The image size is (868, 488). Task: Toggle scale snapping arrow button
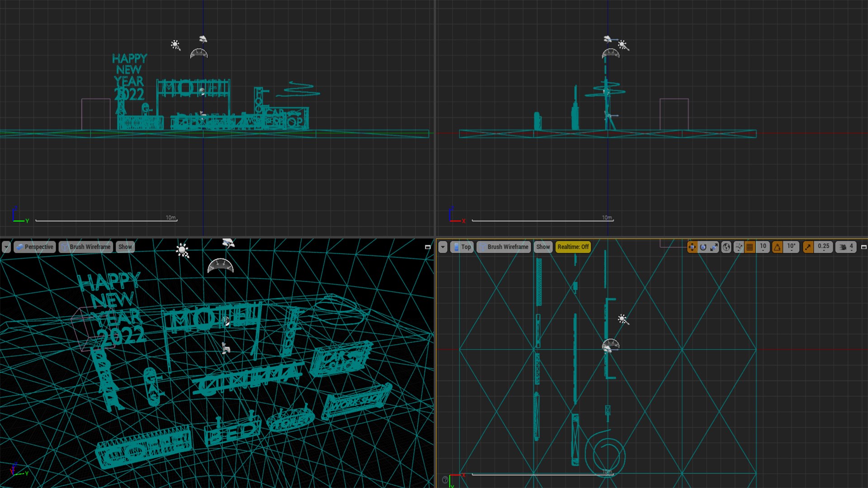[808, 247]
